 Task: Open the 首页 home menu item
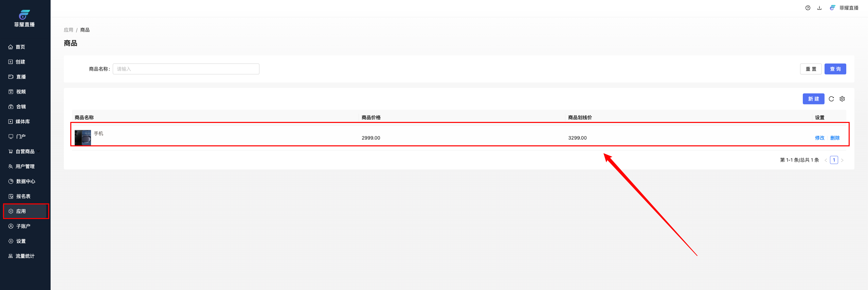point(20,47)
